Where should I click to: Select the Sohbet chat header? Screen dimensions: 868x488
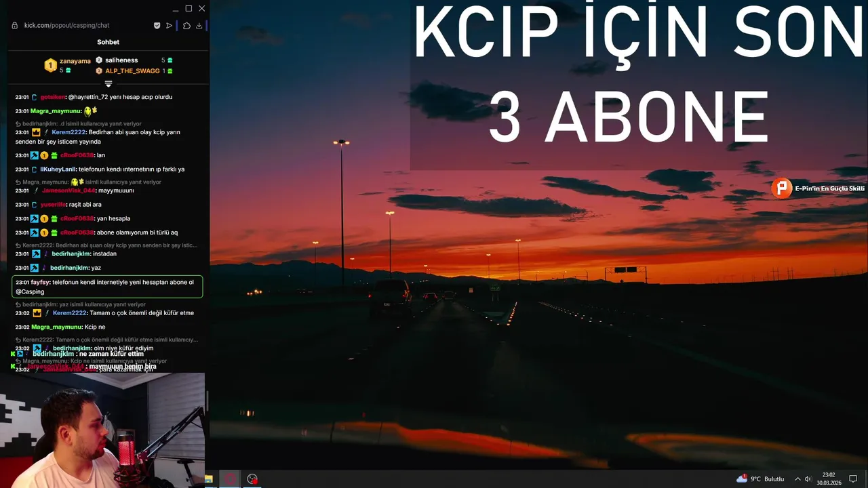coord(108,42)
